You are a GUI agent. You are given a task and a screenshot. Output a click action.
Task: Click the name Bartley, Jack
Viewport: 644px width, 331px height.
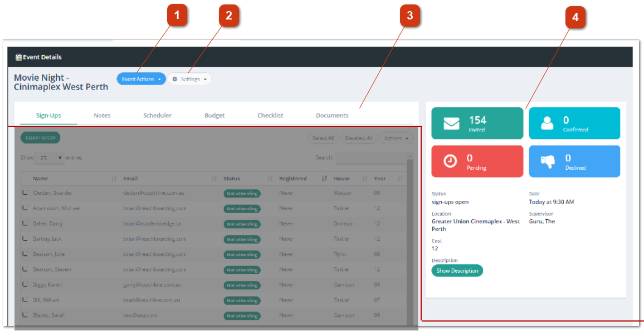(x=47, y=239)
